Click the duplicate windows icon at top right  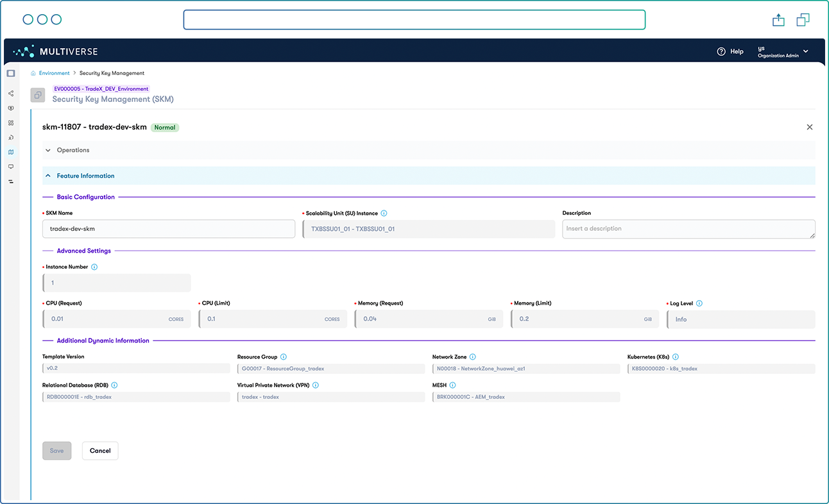click(x=803, y=20)
